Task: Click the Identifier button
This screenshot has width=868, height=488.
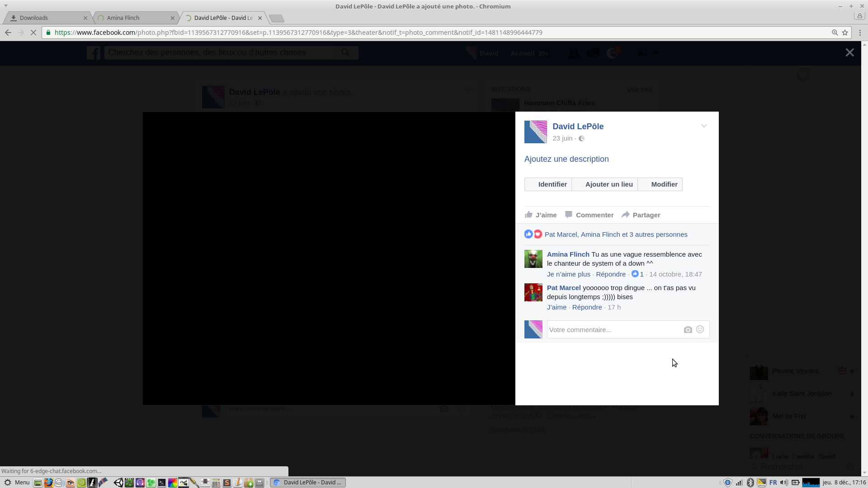Action: point(548,184)
